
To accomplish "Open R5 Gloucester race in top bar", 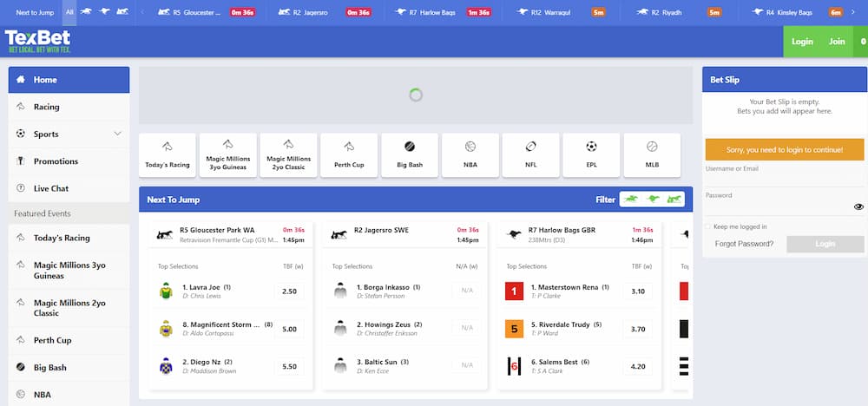I will point(206,12).
